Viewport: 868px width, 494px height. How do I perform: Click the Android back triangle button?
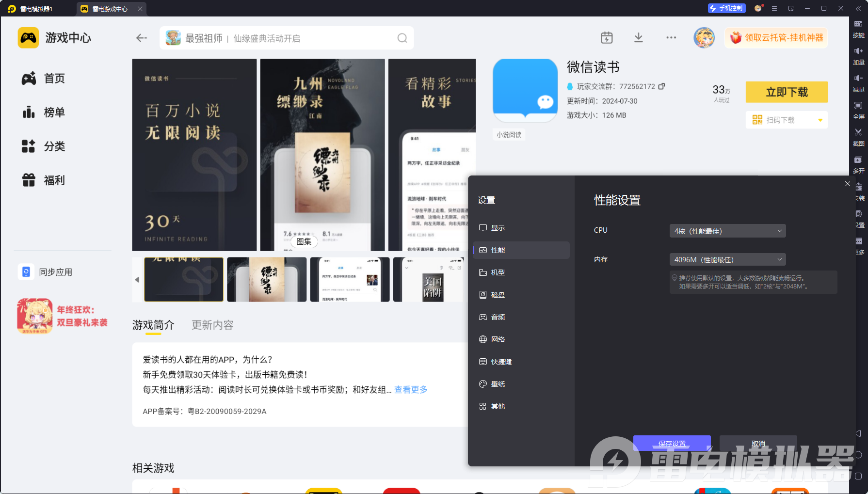(x=858, y=433)
